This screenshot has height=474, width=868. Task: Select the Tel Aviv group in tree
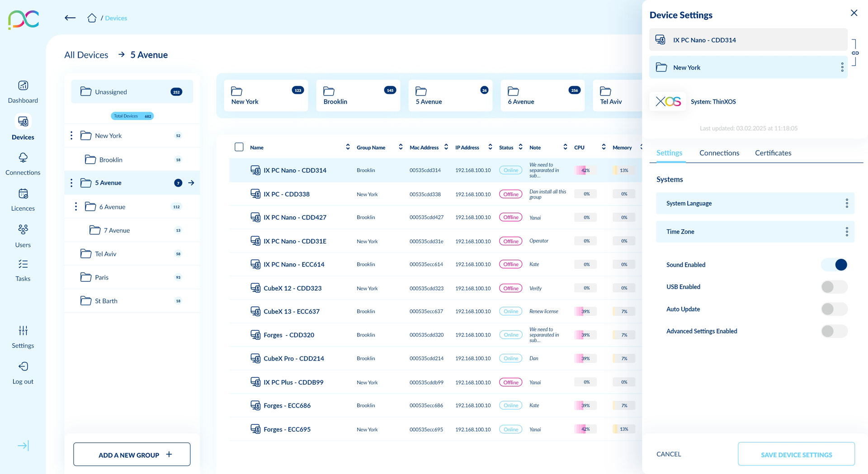pyautogui.click(x=106, y=254)
